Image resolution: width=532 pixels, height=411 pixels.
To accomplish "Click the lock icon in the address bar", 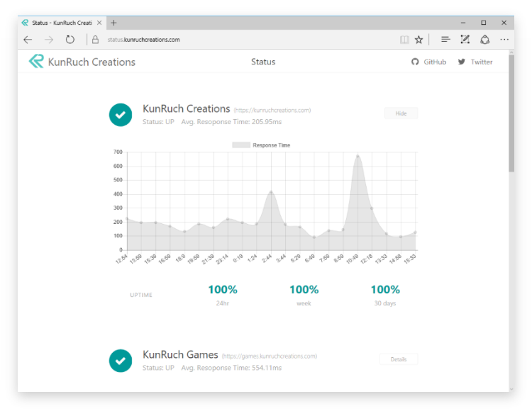I will click(95, 40).
